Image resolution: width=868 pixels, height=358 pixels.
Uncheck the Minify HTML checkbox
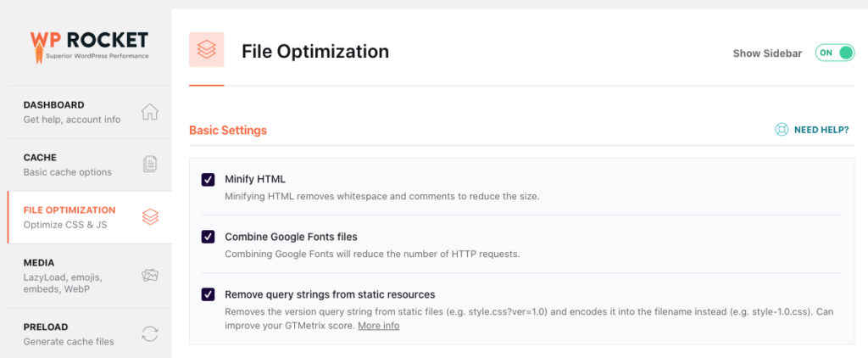208,179
